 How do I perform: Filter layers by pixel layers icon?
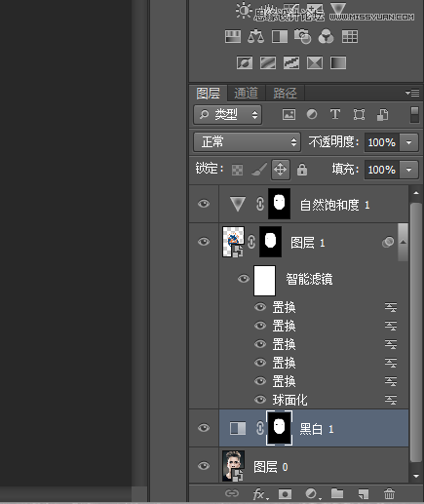[289, 115]
